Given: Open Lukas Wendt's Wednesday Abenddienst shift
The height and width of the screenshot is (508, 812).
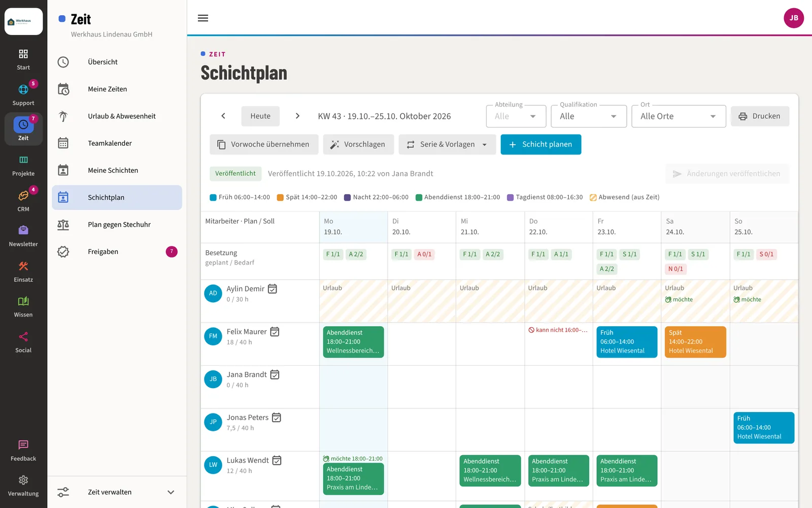Looking at the screenshot, I should pos(490,470).
